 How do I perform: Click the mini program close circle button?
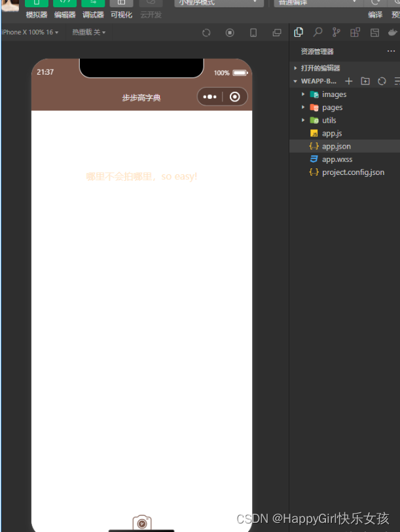(x=234, y=97)
